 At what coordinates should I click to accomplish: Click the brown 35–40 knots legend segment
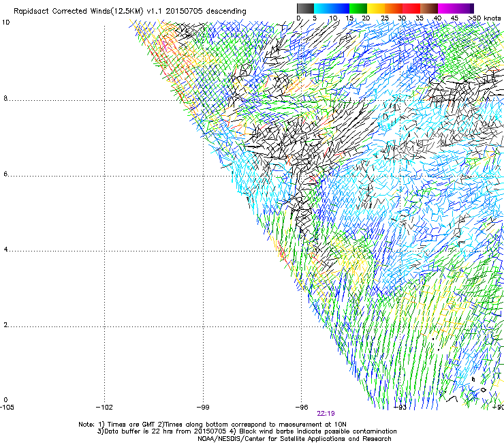[x=429, y=8]
